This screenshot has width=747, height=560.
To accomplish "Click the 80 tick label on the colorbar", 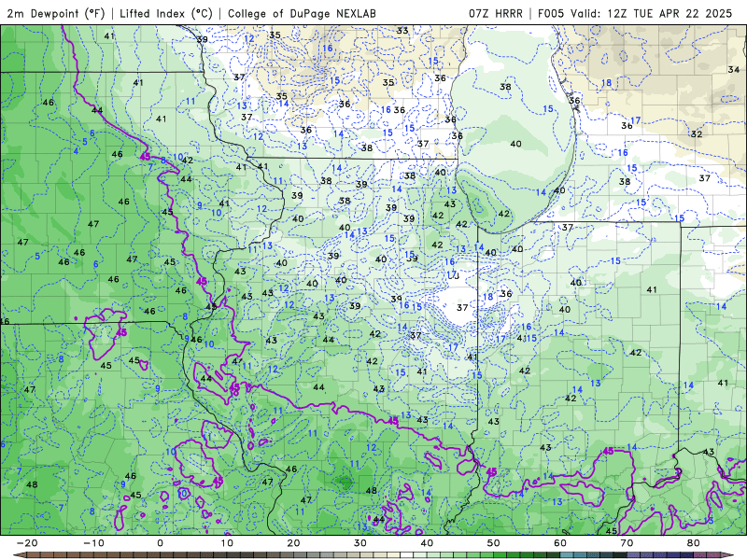I will [694, 543].
